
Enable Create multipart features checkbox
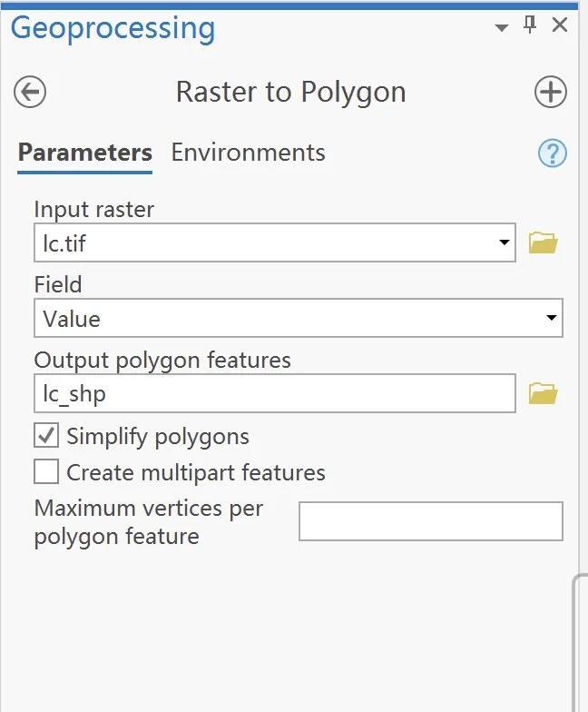(46, 472)
